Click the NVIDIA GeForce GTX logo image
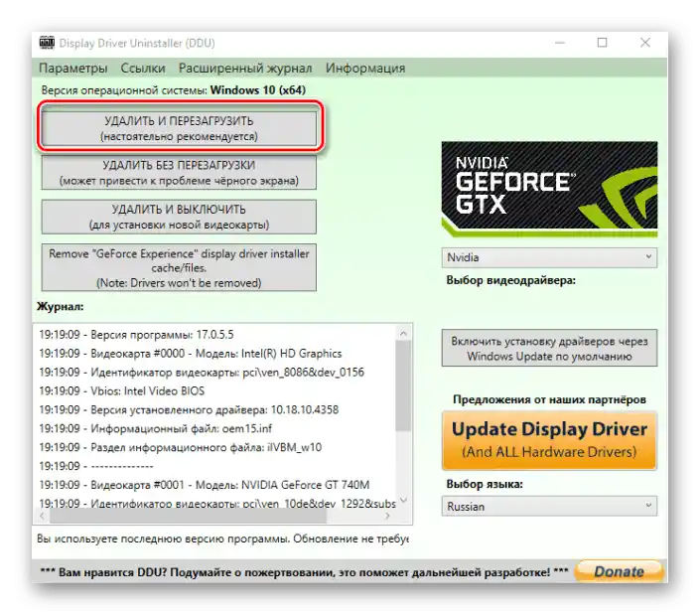Image resolution: width=700 pixels, height=615 pixels. 549,189
